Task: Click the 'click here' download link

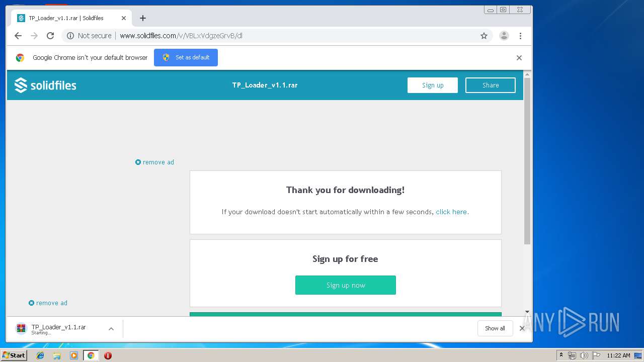Action: 451,212
